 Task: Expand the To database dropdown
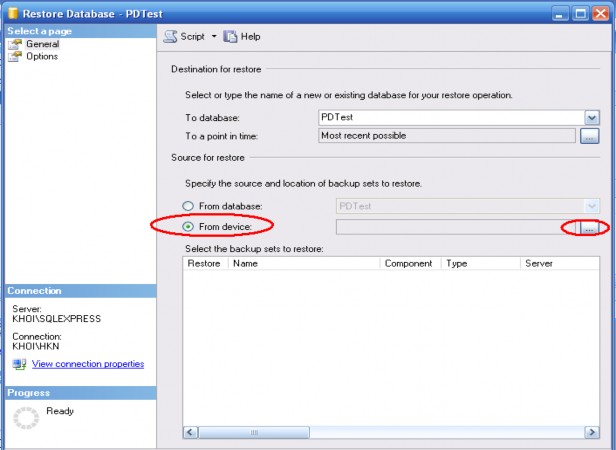coord(592,118)
